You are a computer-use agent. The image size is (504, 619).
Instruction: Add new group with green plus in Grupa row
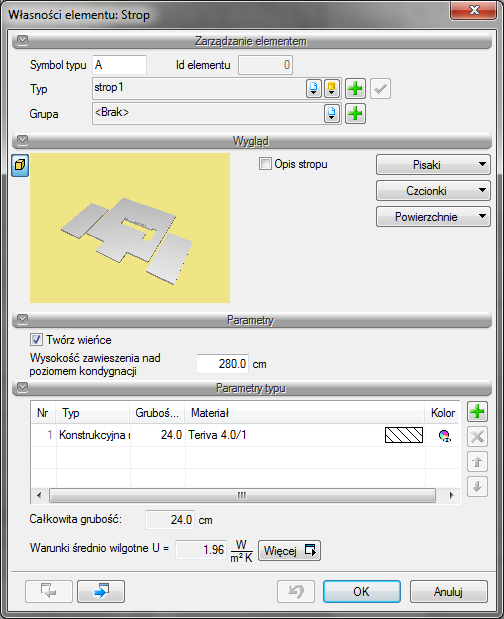point(355,114)
